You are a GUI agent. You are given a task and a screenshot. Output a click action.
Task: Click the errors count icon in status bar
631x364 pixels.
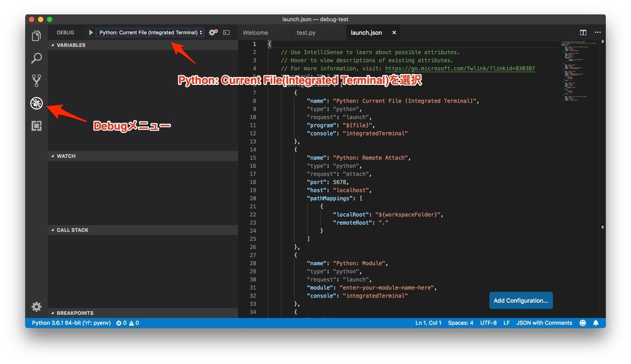121,323
